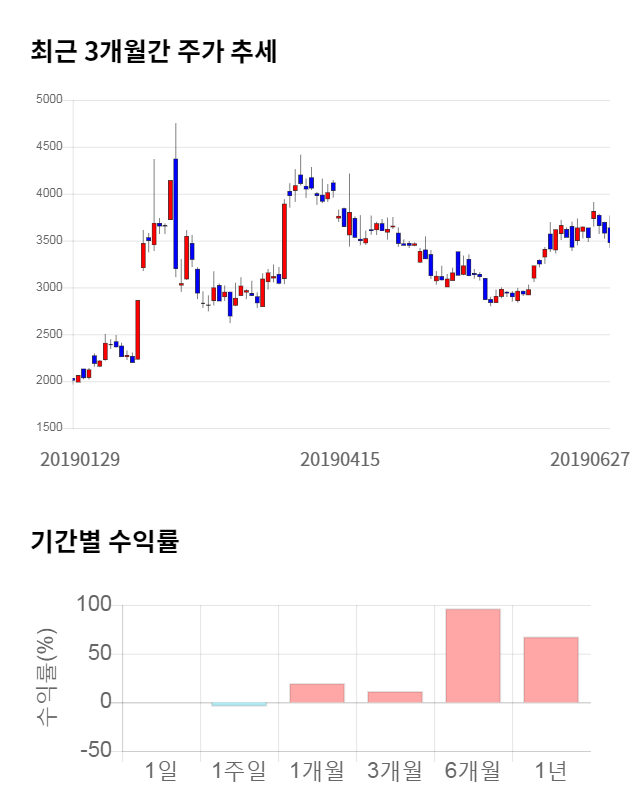The height and width of the screenshot is (810, 640).
Task: Click the 최근 3개월간 주가 추세 heading
Action: tap(154, 52)
